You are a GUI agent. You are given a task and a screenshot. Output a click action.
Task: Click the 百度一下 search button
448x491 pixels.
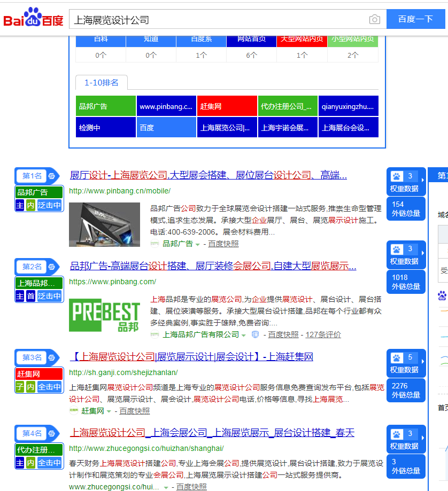[x=415, y=19]
